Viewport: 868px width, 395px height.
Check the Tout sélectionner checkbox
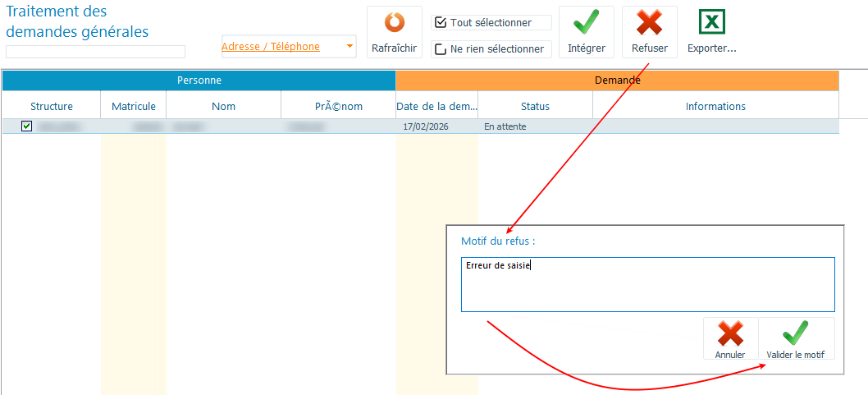(x=441, y=23)
